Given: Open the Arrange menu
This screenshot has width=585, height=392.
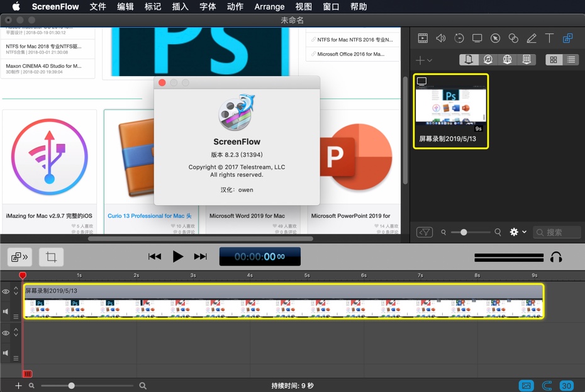Looking at the screenshot, I should pos(269,7).
